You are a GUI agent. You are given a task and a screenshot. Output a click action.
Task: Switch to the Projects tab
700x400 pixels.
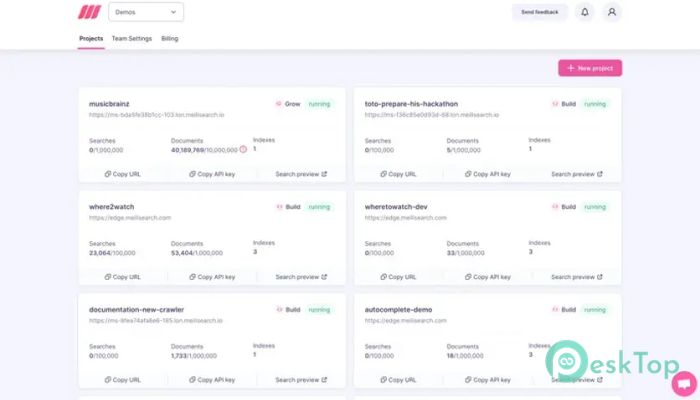pos(91,38)
